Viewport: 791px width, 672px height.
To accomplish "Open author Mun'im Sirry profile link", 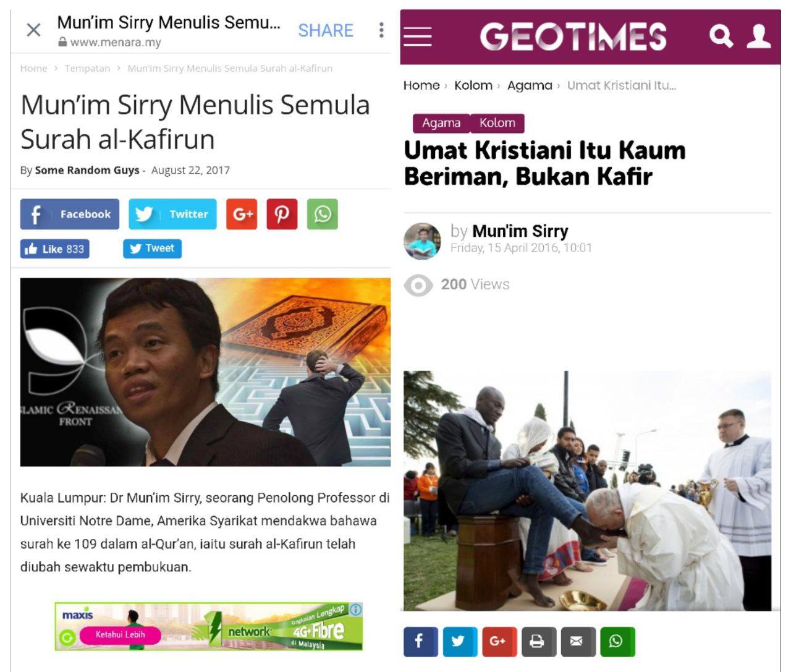I will [520, 231].
